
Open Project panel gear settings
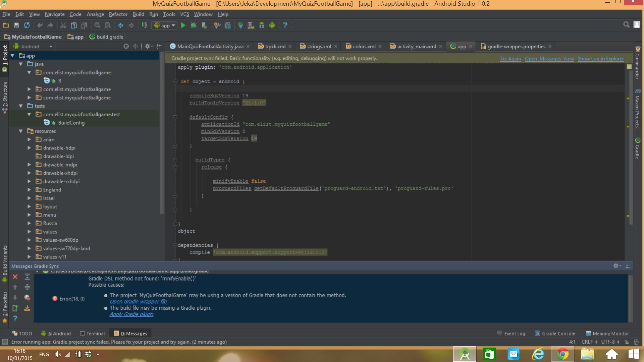coord(148,47)
